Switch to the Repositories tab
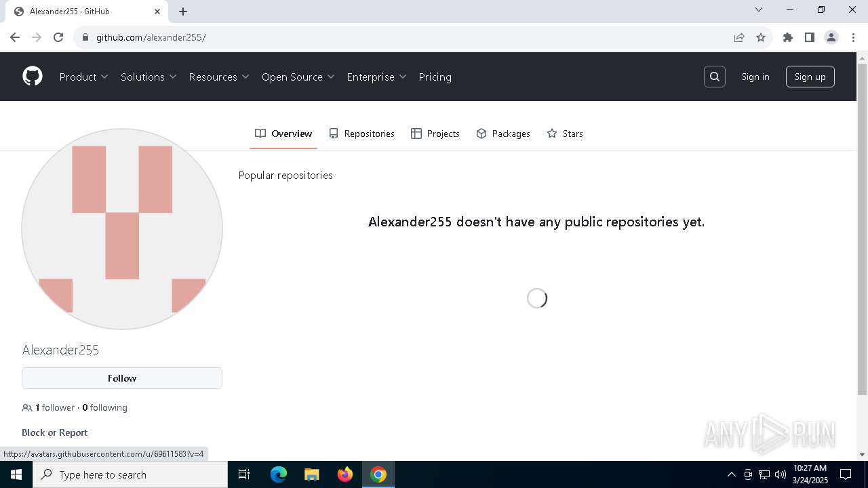 pyautogui.click(x=361, y=134)
